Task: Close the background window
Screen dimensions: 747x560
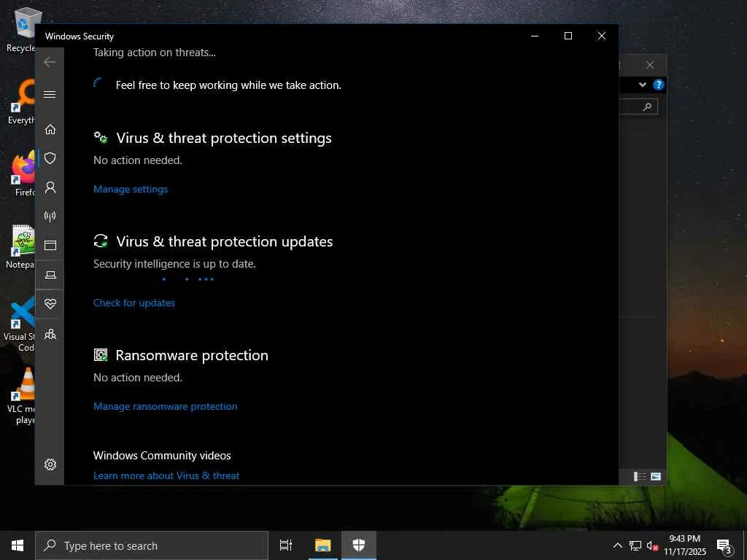Action: (x=650, y=65)
